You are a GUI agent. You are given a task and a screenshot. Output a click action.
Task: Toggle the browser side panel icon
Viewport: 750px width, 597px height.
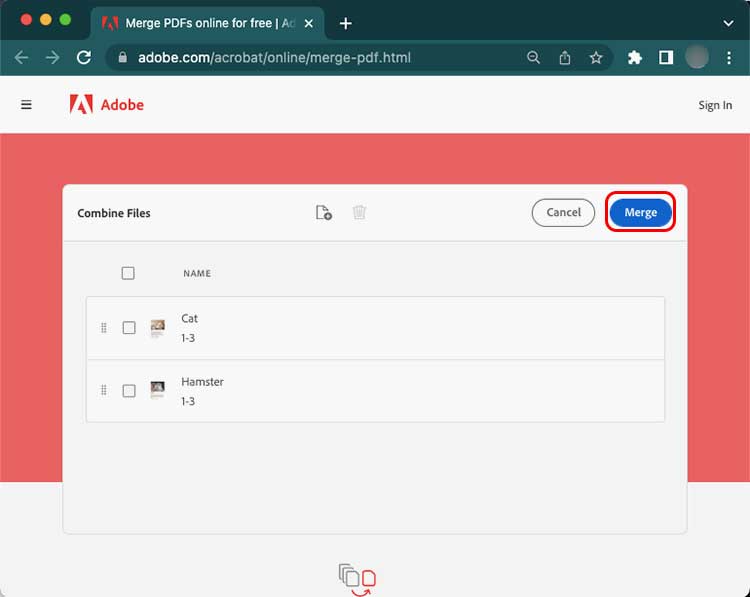(666, 58)
